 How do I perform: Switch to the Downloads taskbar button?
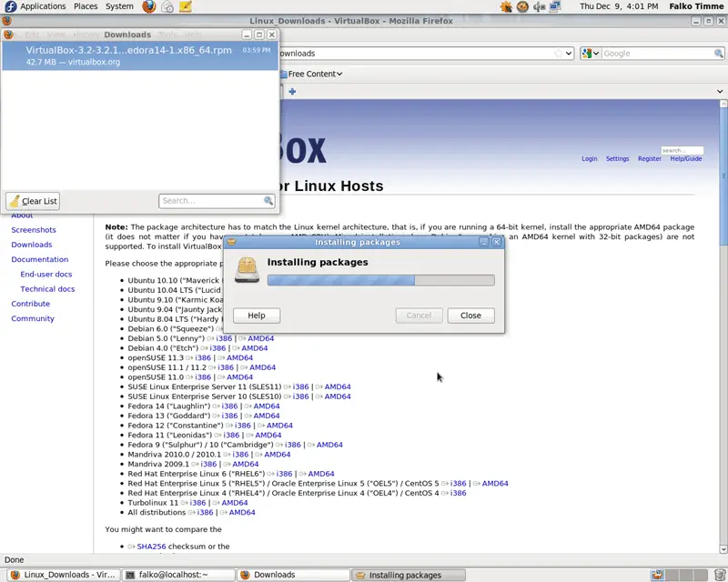coord(293,575)
